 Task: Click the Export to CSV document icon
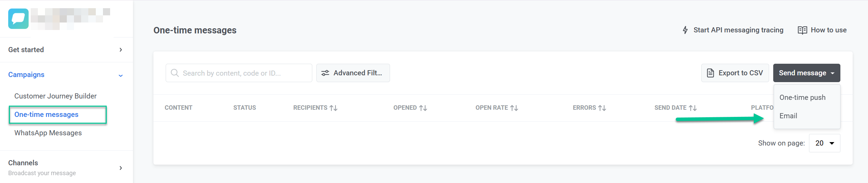(710, 73)
